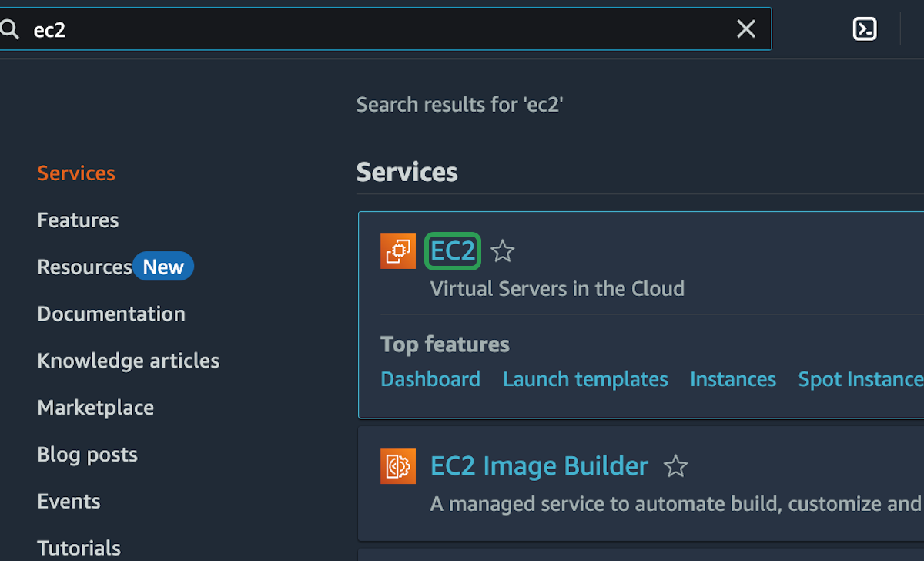The image size is (924, 561).
Task: Favorite EC2 Image Builder with star
Action: [675, 466]
